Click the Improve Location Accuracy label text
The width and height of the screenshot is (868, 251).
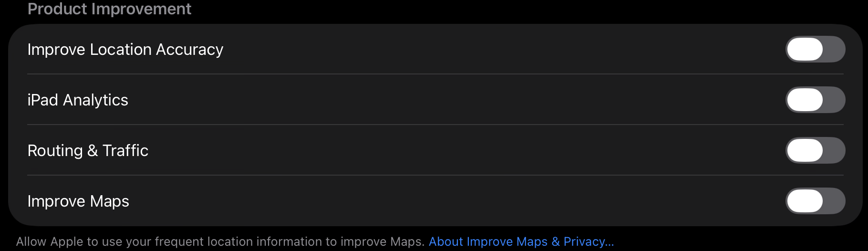(125, 50)
